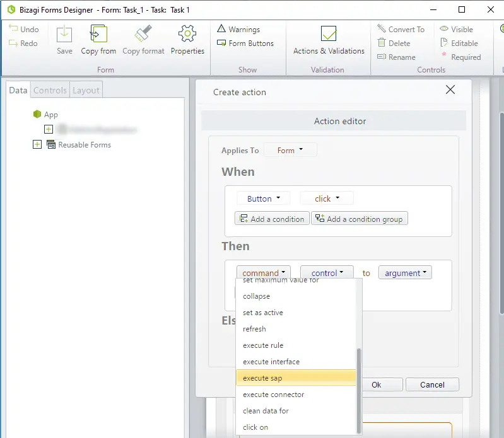Switch to the Controls tab
This screenshot has width=504, height=438.
[50, 90]
